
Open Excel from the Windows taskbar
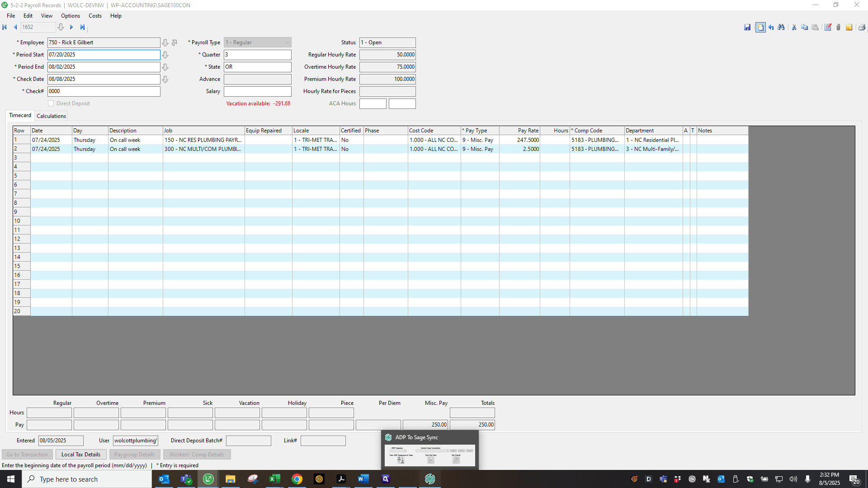pos(274,479)
